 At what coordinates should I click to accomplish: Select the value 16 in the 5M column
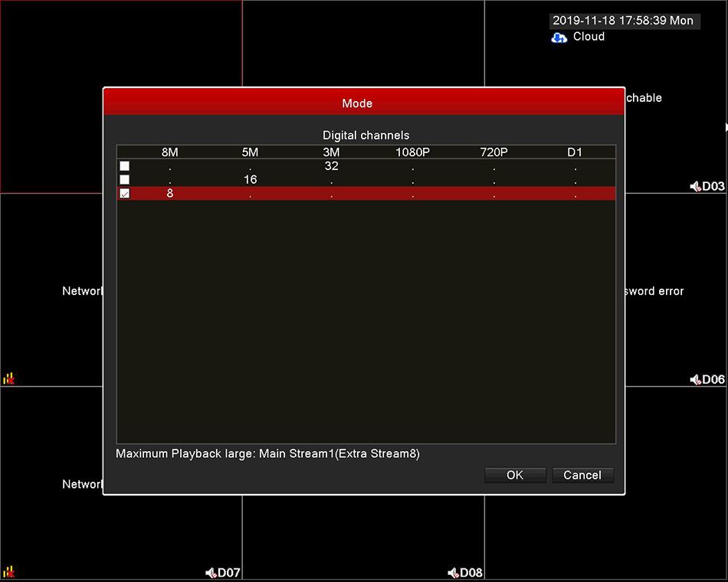251,179
